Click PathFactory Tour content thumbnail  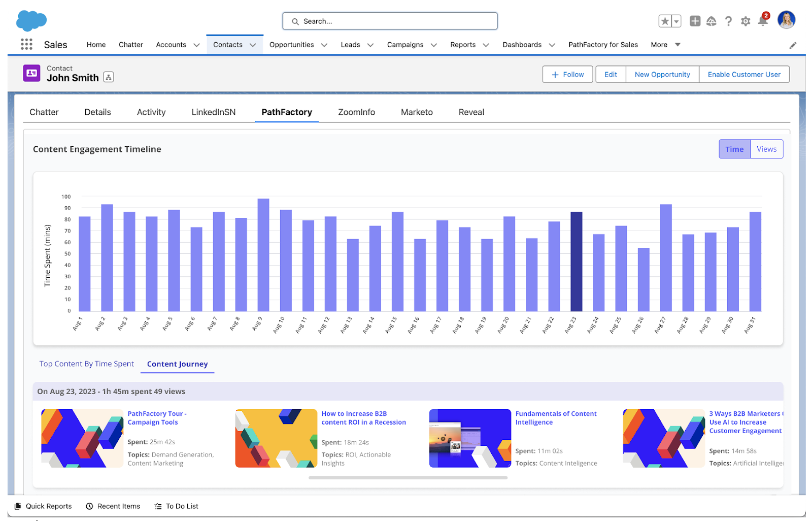[x=82, y=438]
